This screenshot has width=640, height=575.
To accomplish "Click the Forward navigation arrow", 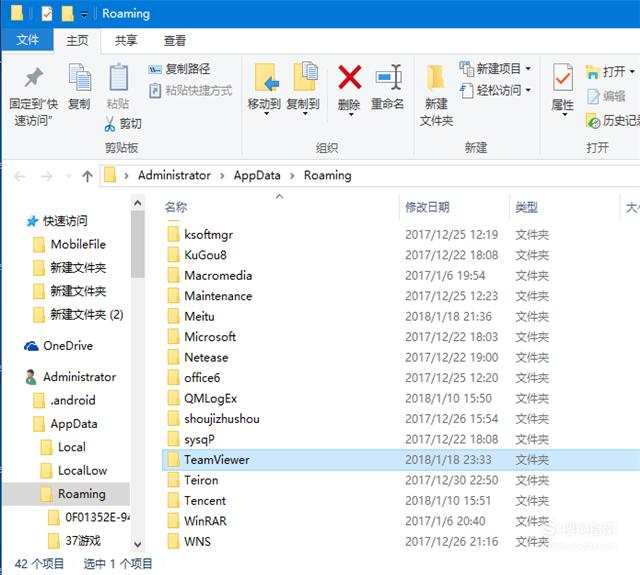I will point(47,176).
